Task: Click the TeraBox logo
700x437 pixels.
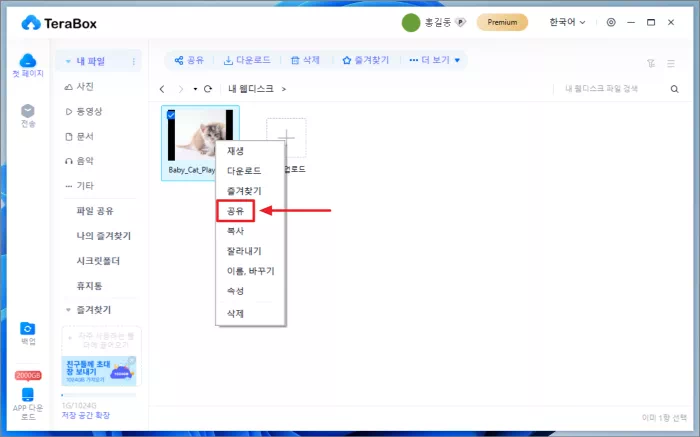Action: (x=59, y=23)
